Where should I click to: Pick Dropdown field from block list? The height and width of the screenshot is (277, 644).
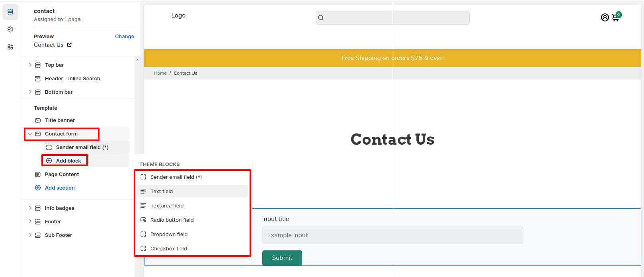[x=169, y=234]
